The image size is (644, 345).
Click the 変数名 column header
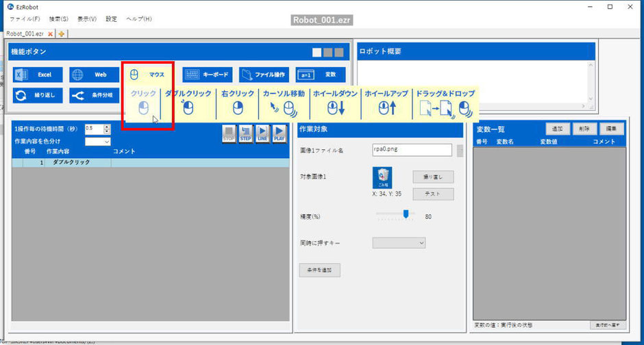click(505, 142)
